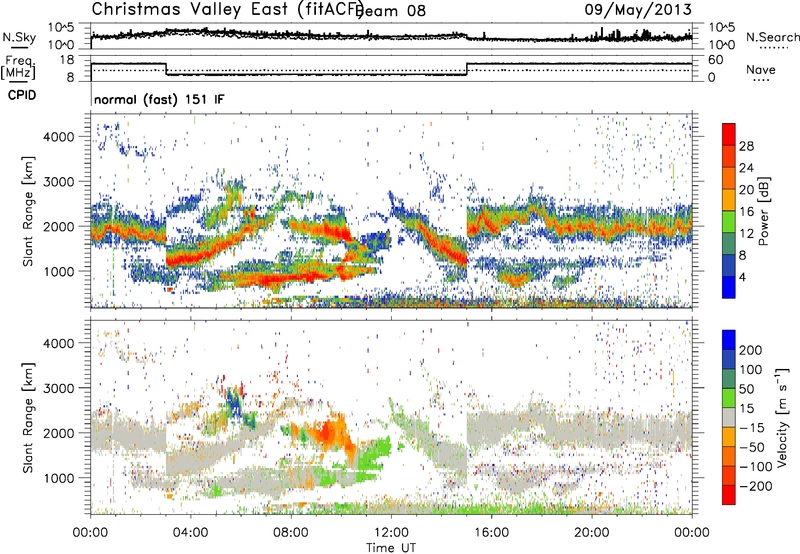
Task: Click the "Beam 08" label in header
Action: pyautogui.click(x=392, y=10)
